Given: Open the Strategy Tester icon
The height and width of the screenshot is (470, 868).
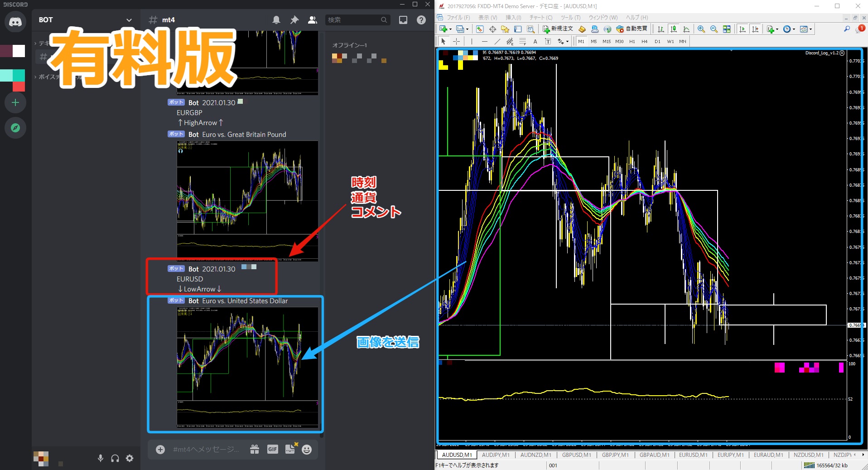Looking at the screenshot, I should (x=530, y=29).
